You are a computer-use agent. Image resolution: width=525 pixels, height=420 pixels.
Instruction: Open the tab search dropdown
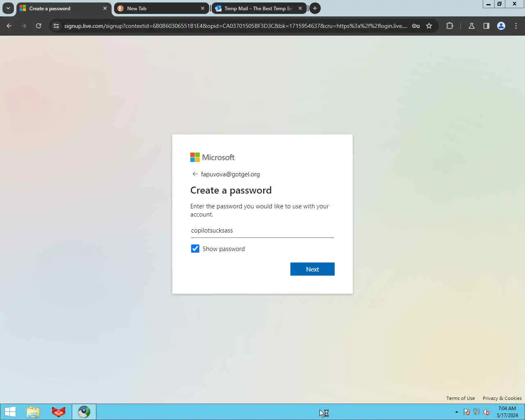coord(8,8)
